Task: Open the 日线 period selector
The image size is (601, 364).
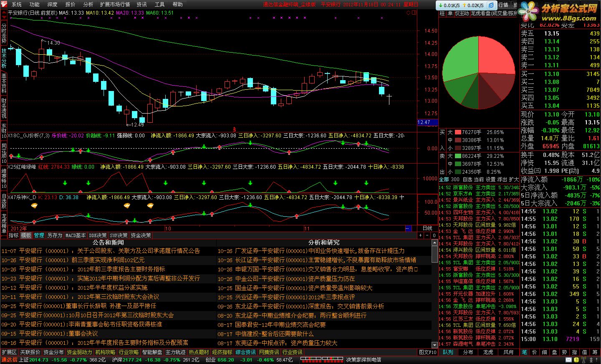Action: (427, 228)
